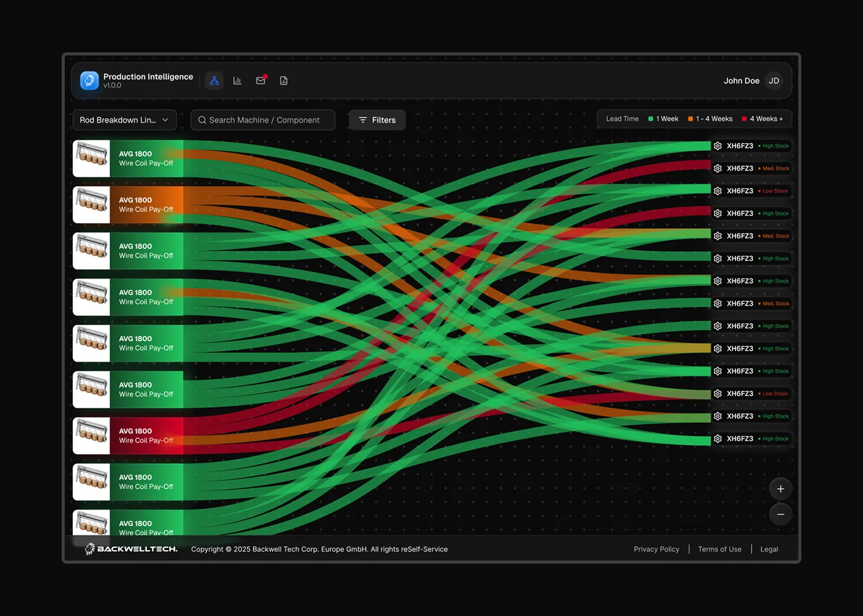Image resolution: width=863 pixels, height=616 pixels.
Task: Open the inbox with unread notification badge
Action: click(261, 80)
